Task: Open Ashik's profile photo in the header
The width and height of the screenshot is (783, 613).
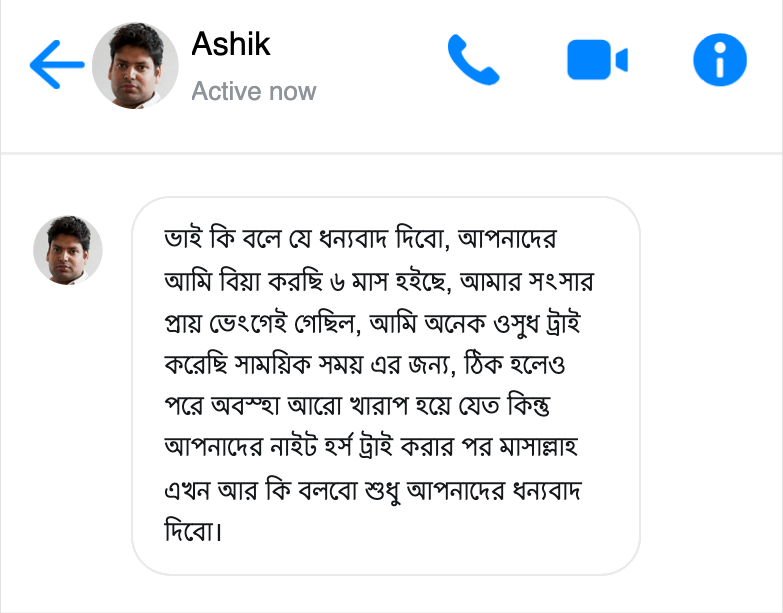Action: coord(135,65)
